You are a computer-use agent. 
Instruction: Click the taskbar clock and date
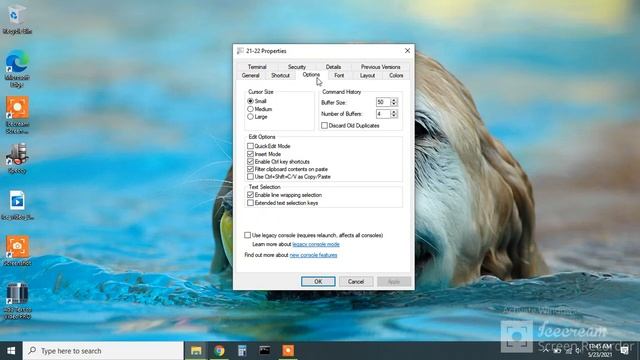tap(600, 351)
